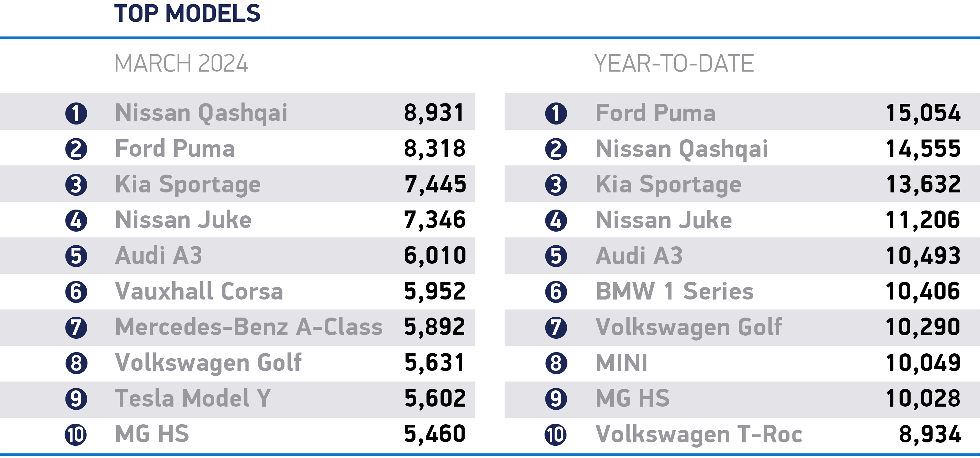Screen dimensions: 980x458
Task: Click the rank 9 badge beside Tesla Model Y
Action: pos(76,399)
